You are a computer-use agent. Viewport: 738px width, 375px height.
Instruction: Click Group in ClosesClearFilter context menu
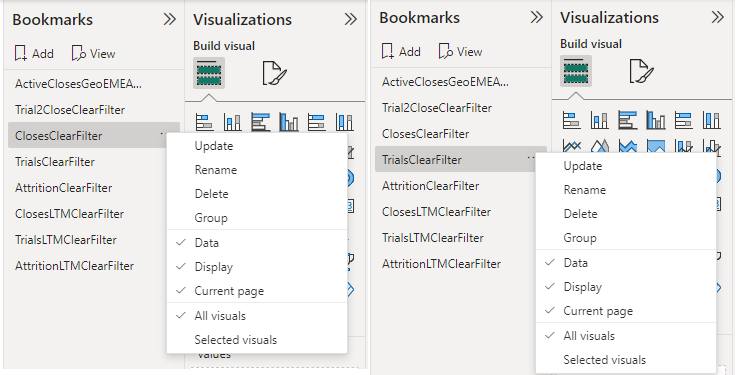257,218
